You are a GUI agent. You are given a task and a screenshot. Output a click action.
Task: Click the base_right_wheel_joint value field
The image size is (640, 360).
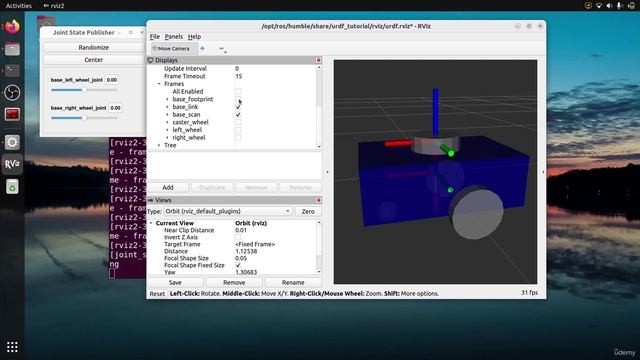[x=116, y=108]
